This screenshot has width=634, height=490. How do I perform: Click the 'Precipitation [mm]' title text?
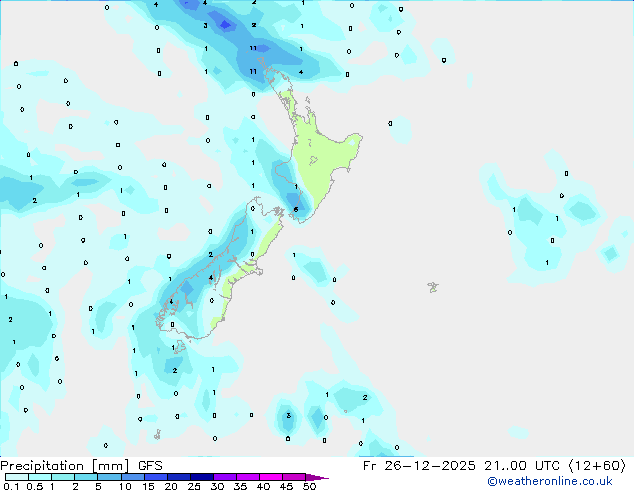[64, 466]
